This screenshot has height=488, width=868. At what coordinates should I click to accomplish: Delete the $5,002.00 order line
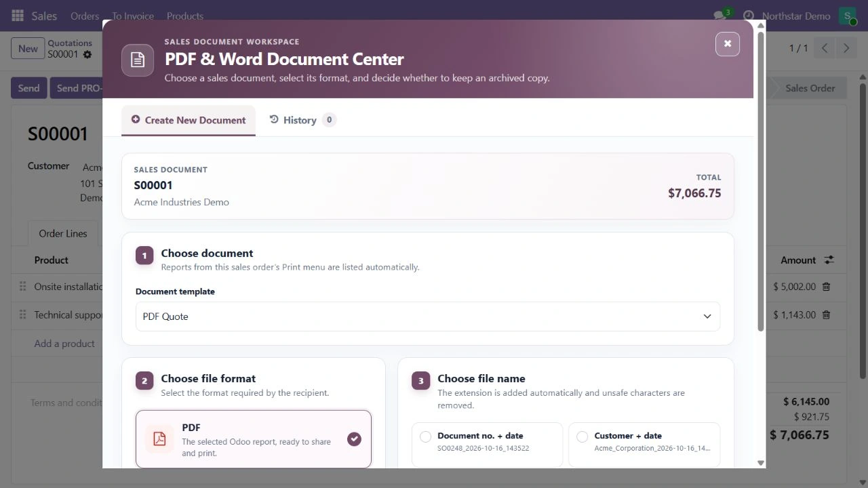tap(826, 287)
